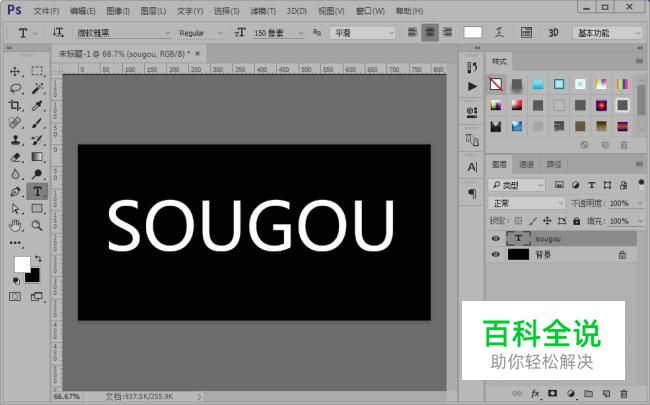Toggle the layer filter switch
This screenshot has width=650, height=405.
tap(641, 184)
